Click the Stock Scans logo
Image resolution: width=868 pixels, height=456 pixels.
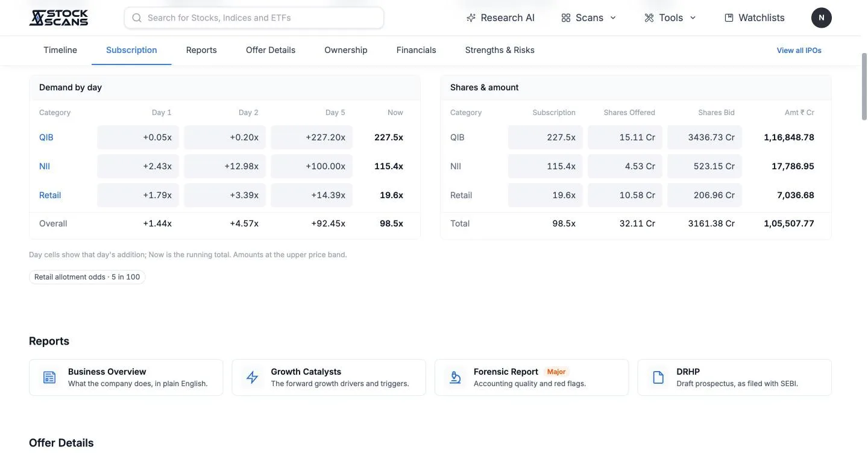point(58,17)
